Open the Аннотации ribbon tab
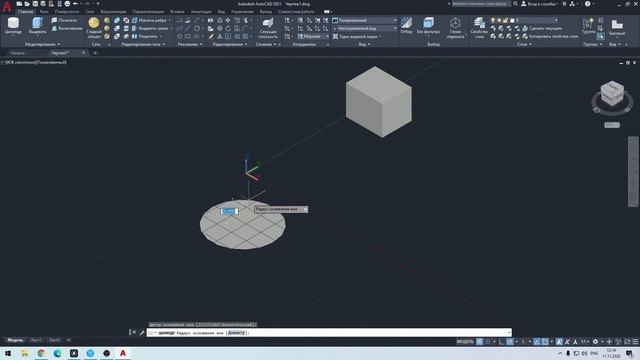Screen dimensions: 640x360 (201, 12)
